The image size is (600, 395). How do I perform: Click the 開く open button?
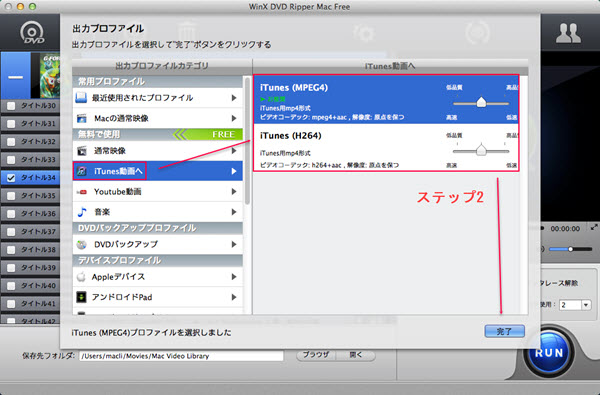[356, 355]
